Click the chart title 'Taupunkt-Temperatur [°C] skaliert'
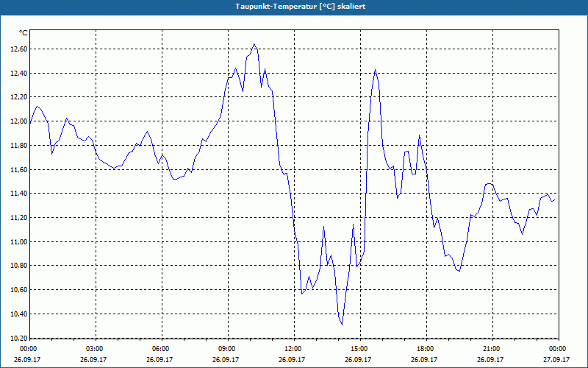Screen dimensions: 588x368 [301, 7]
